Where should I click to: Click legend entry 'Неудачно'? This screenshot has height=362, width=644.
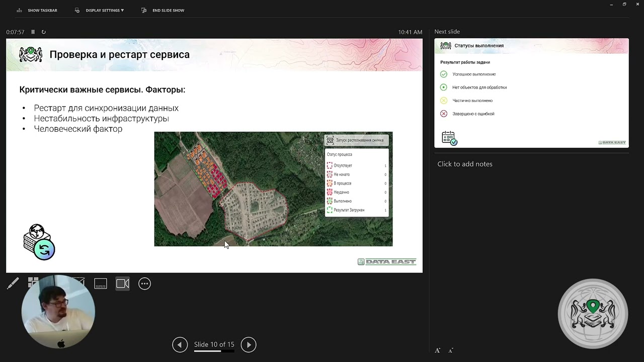(x=342, y=192)
